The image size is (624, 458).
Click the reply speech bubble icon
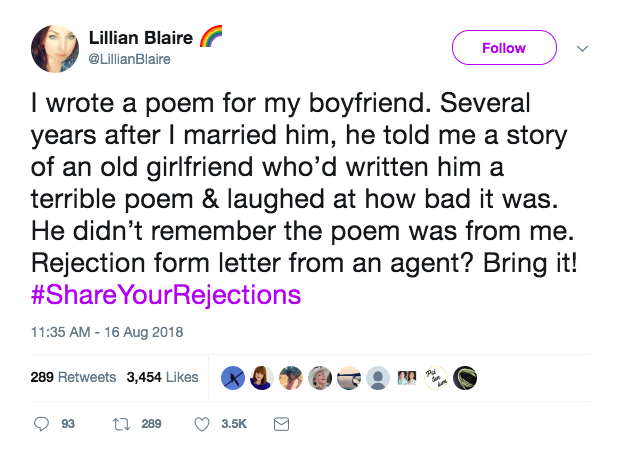41,424
